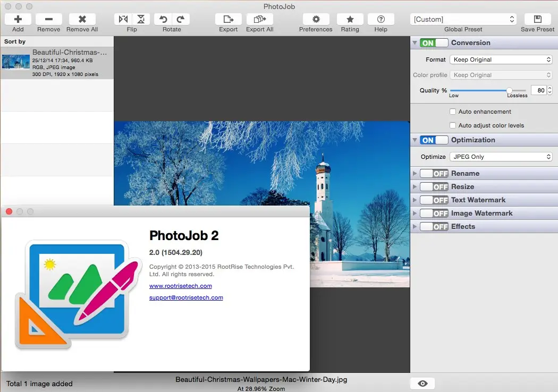Enable the Rename switch
The height and width of the screenshot is (392, 558).
434,174
